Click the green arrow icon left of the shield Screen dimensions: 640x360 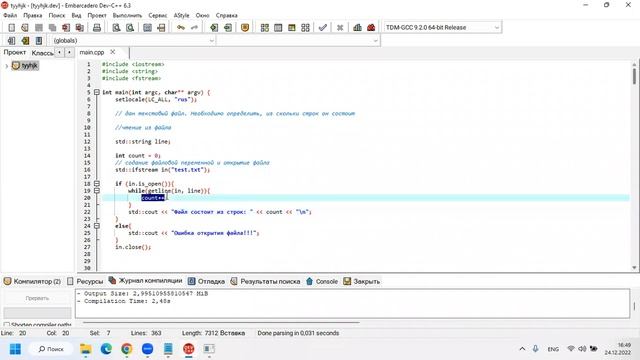[x=228, y=28]
